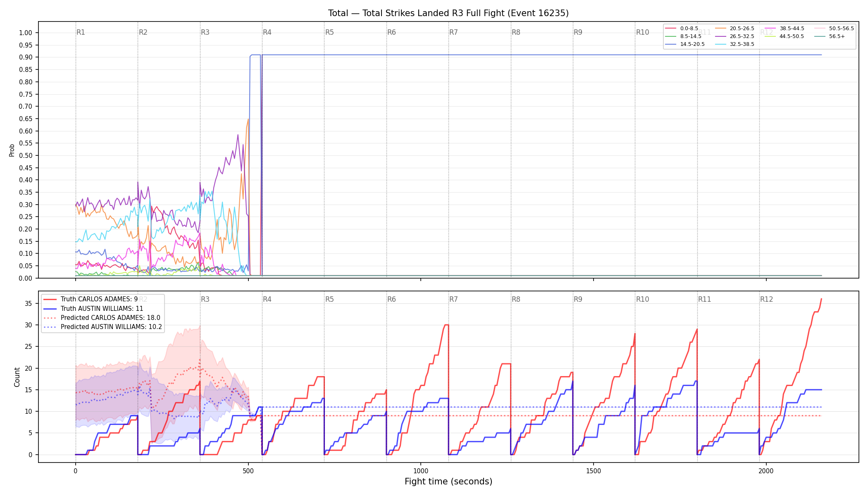Click the R5 round marker in Prob chart

click(329, 32)
